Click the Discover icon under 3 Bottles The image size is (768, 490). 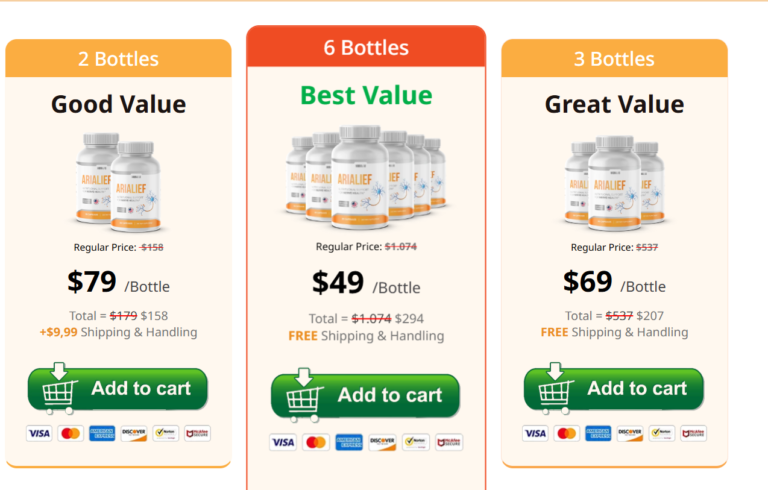pos(630,433)
